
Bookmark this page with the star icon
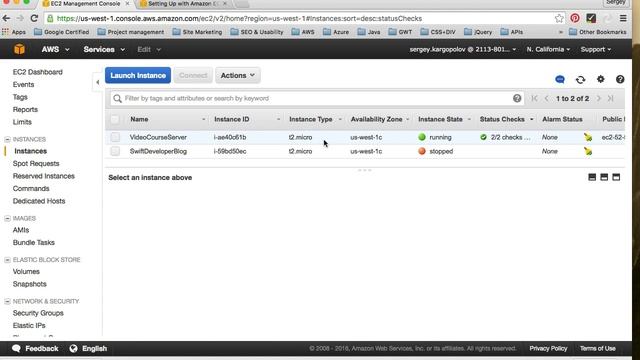click(x=559, y=18)
